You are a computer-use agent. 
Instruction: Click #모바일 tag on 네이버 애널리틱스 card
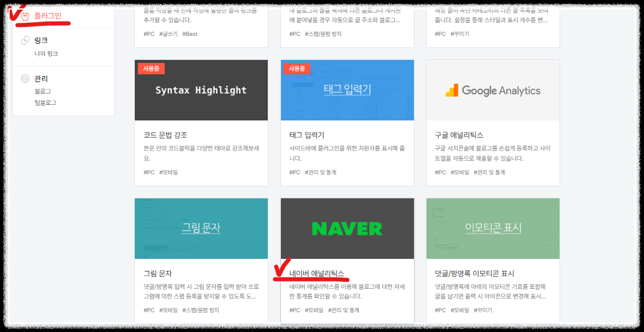click(x=314, y=310)
